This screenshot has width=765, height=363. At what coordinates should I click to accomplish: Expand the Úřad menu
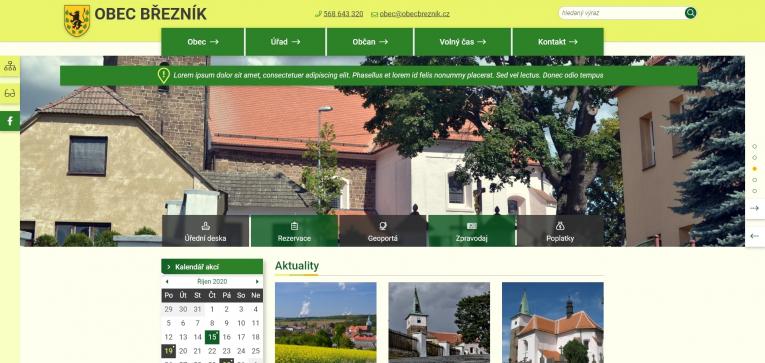pos(285,42)
